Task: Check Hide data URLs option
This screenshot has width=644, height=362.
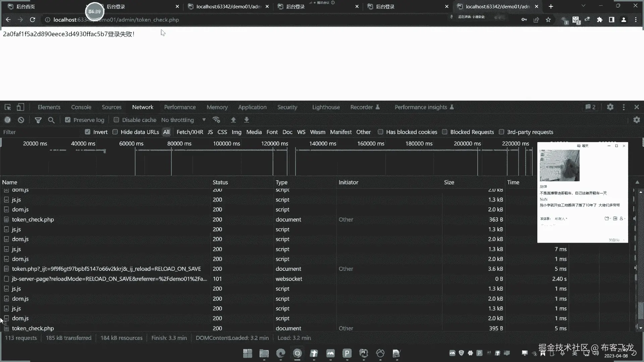Action: coord(115,132)
